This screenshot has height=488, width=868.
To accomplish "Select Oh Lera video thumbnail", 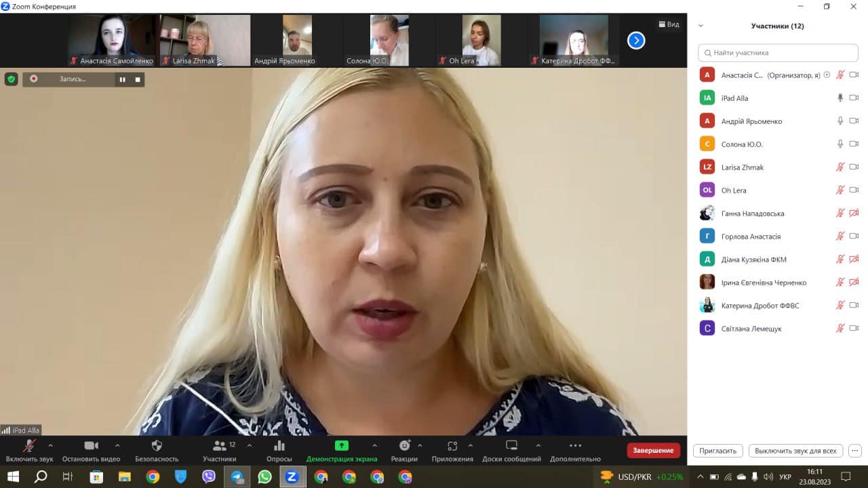I will point(481,40).
